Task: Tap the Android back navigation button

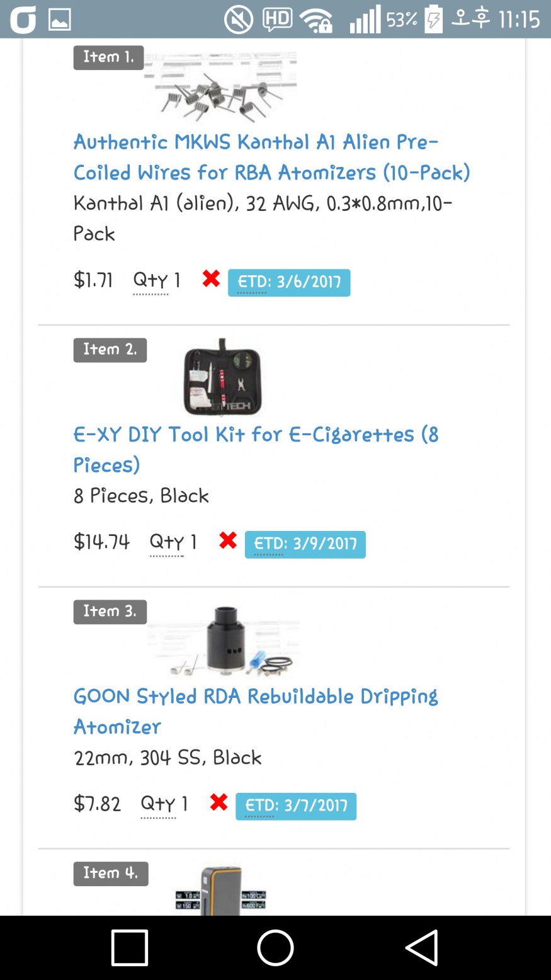Action: tap(421, 947)
